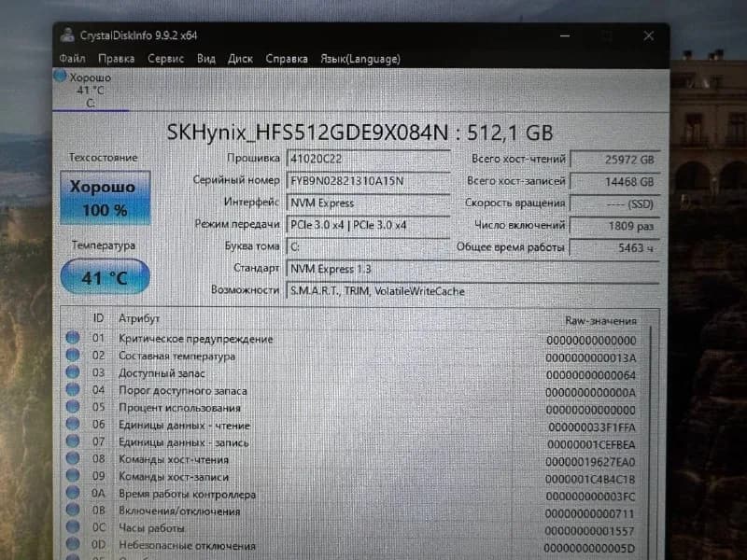Image resolution: width=747 pixels, height=560 pixels.
Task: Click the transfer mode field PCIe 3.0 x4
Action: point(368,225)
